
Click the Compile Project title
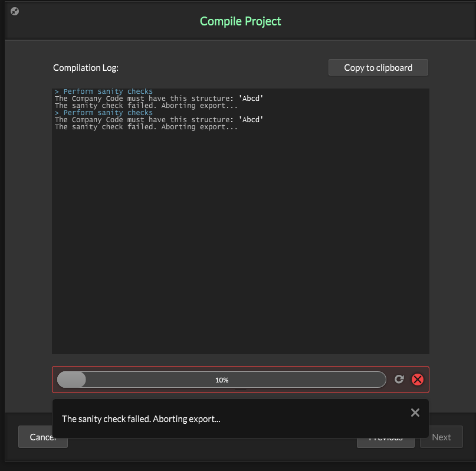(x=241, y=21)
